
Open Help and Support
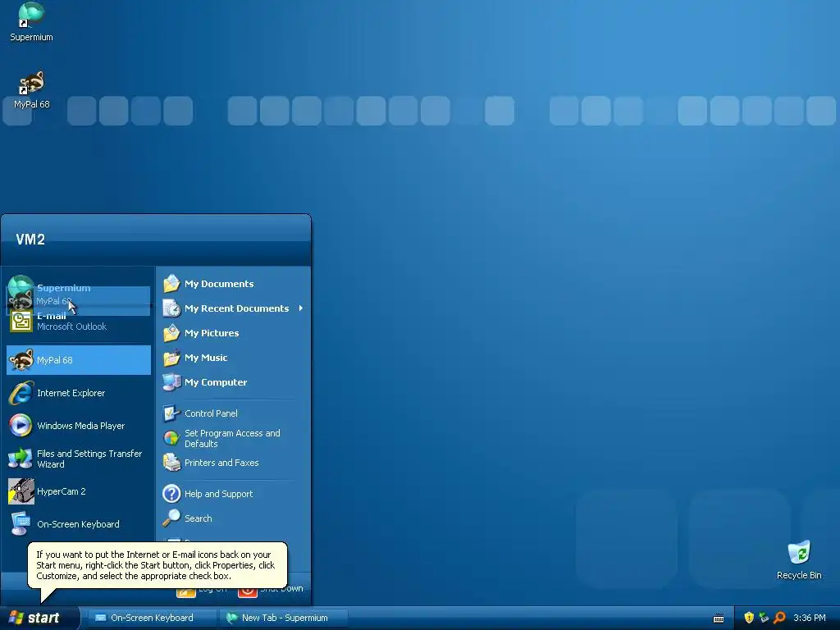pyautogui.click(x=233, y=494)
